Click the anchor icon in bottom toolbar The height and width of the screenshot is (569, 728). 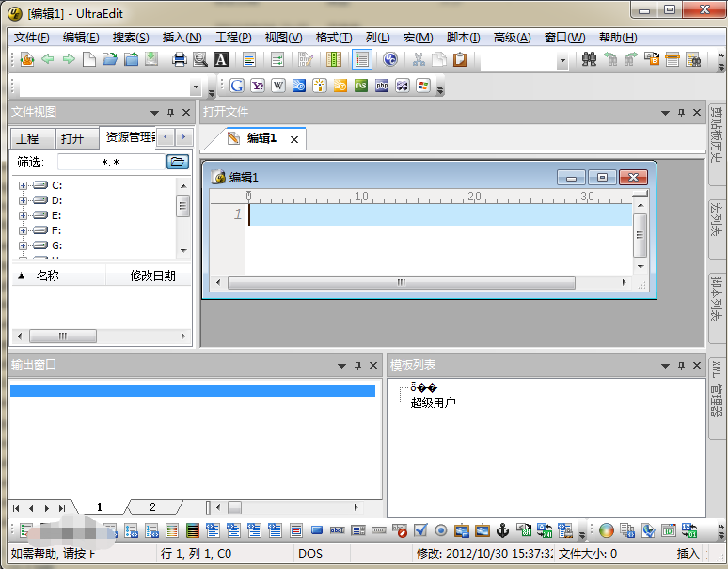[x=503, y=530]
